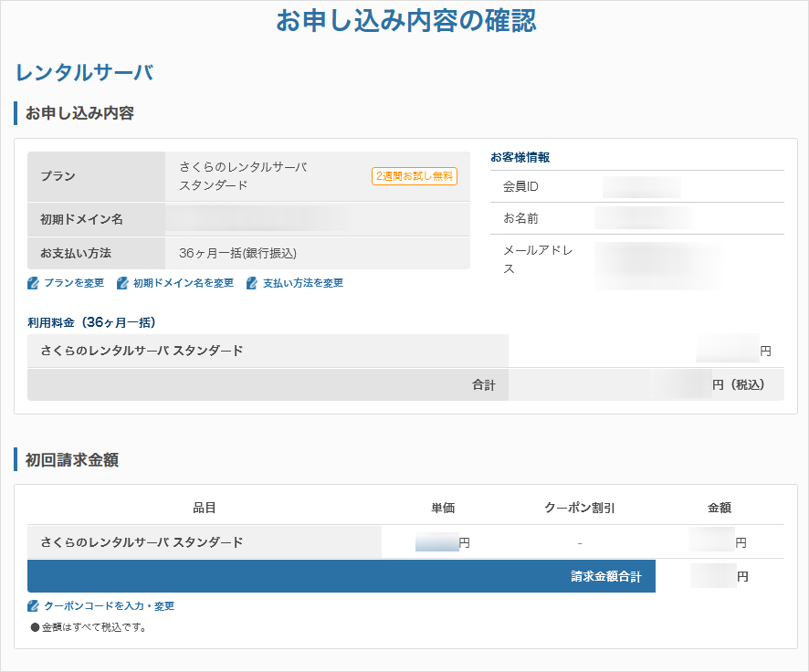Click the edit pencil icon beside 支払い方法を変更
Image resolution: width=809 pixels, height=672 pixels.
(251, 283)
